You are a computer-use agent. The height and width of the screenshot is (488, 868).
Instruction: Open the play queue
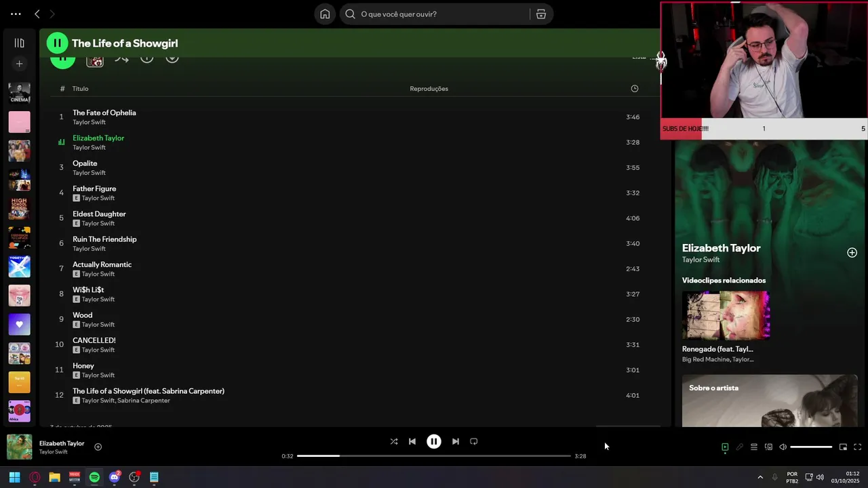(x=754, y=447)
